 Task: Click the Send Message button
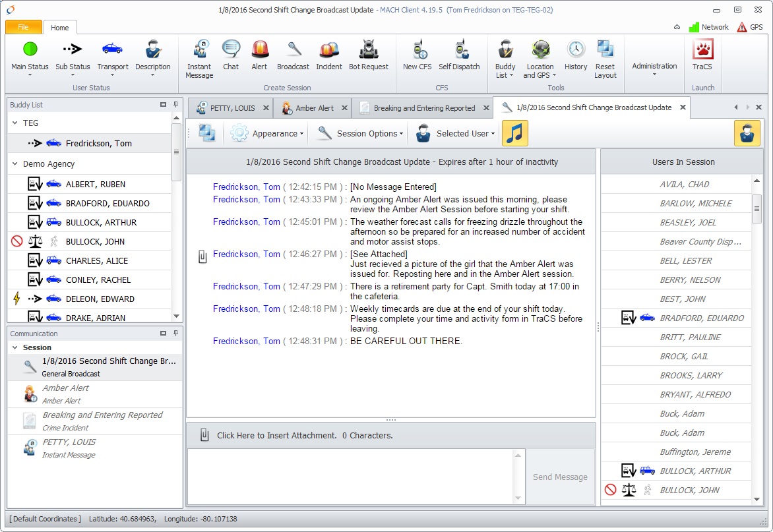[560, 477]
